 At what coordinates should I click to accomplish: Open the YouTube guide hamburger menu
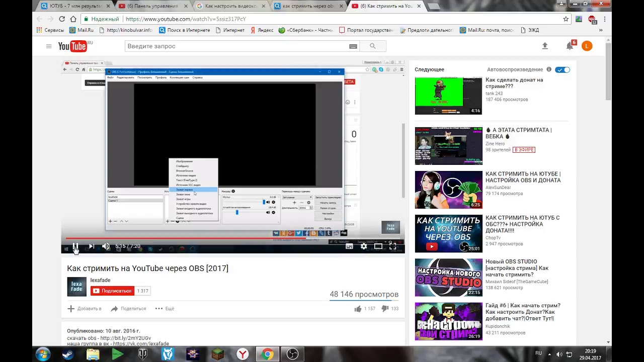49,46
